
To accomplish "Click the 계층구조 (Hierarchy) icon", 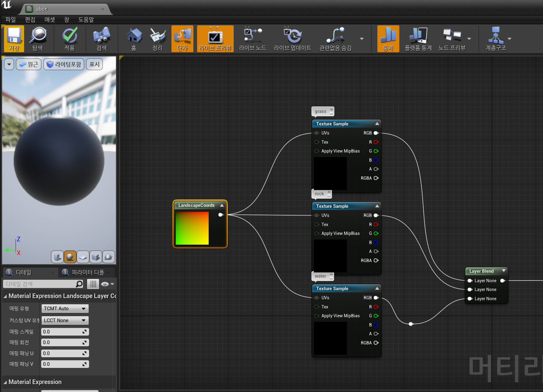I will click(x=496, y=38).
